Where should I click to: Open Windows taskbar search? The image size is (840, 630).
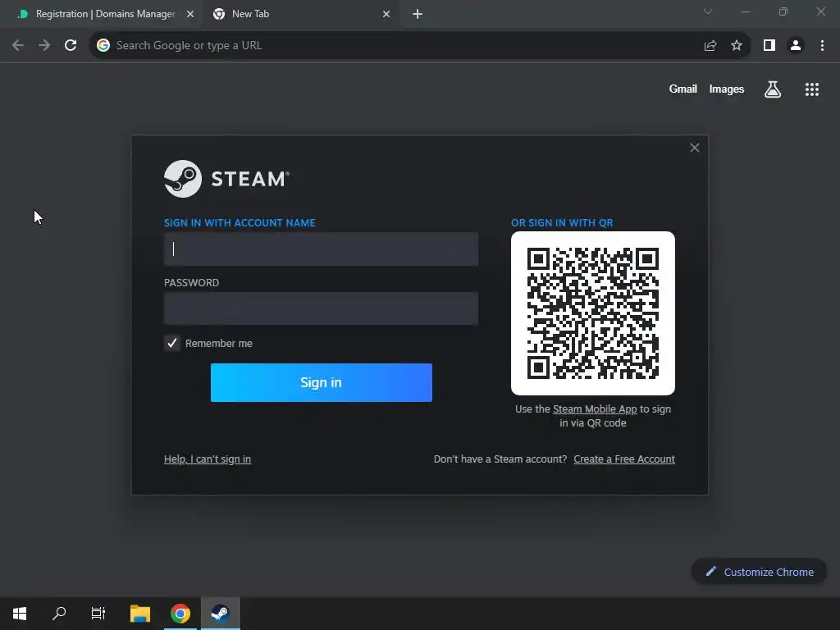click(x=59, y=614)
